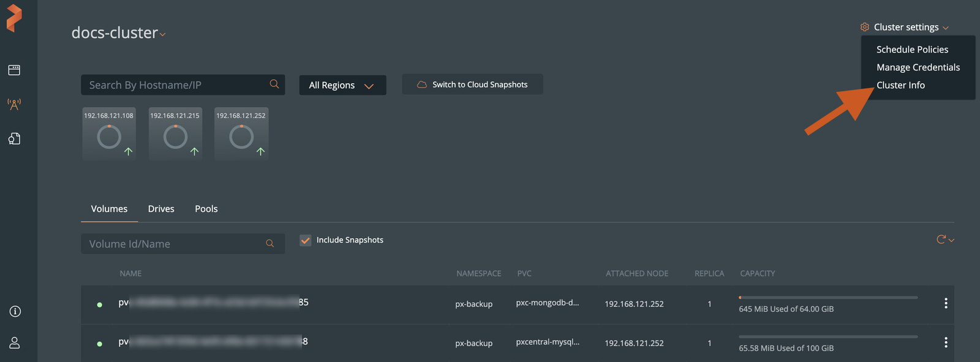Open the user profile icon
The height and width of the screenshot is (362, 980).
[x=15, y=343]
